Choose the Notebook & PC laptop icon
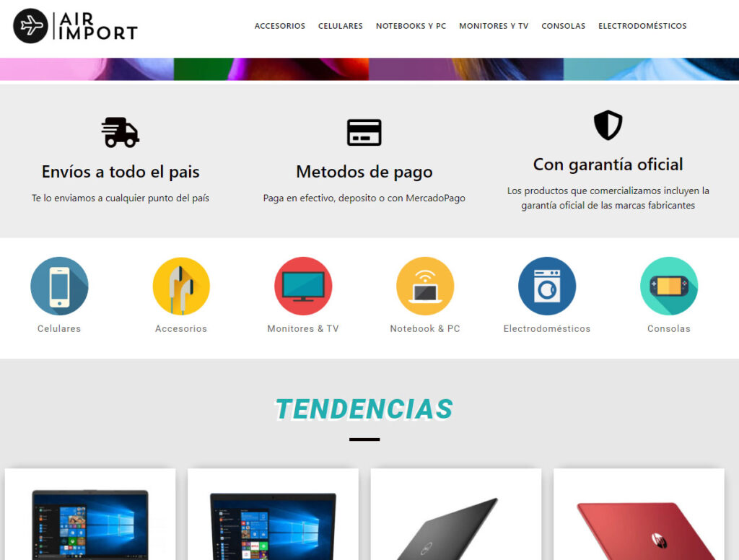 [x=425, y=286]
